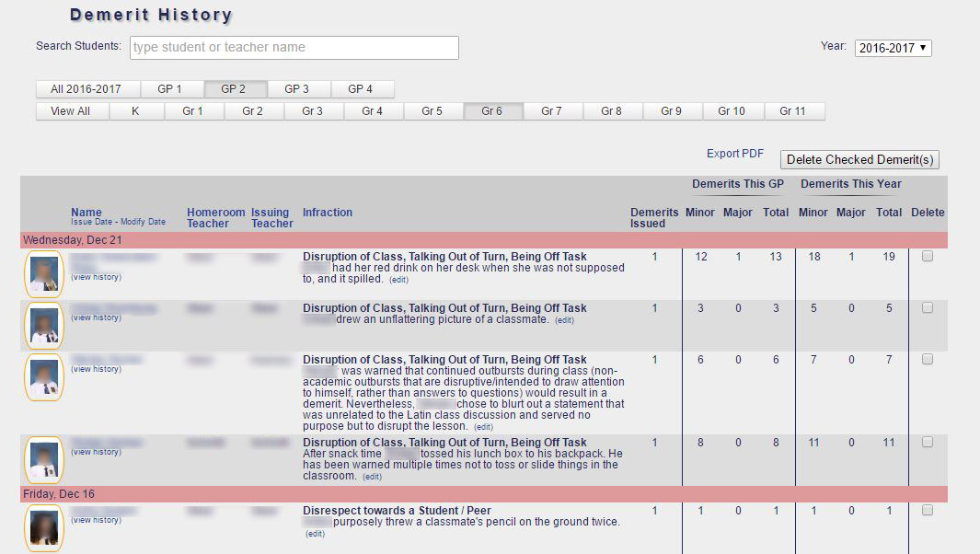The width and height of the screenshot is (980, 554).
Task: Focus the Search Students text field
Action: tap(294, 48)
